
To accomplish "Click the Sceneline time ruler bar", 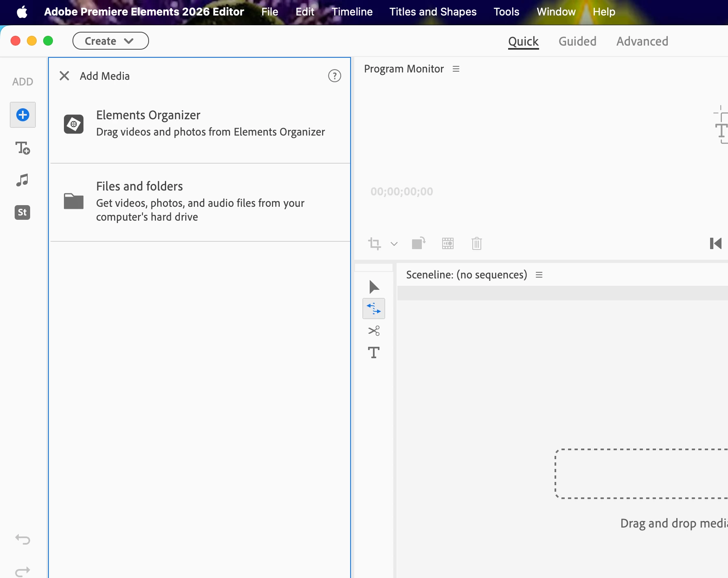I will coord(562,293).
